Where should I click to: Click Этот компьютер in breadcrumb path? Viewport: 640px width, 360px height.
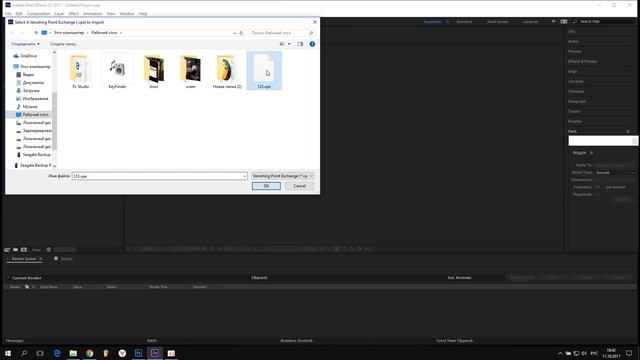(x=69, y=33)
